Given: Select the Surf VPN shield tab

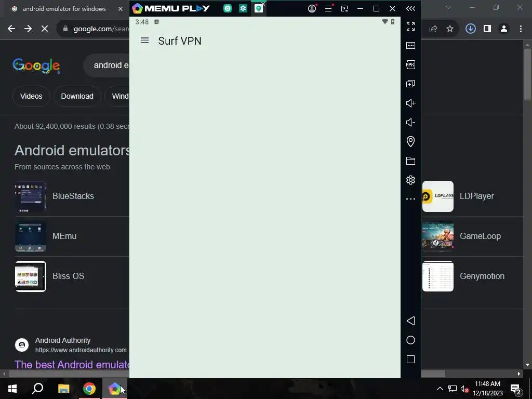Looking at the screenshot, I should coord(259,8).
